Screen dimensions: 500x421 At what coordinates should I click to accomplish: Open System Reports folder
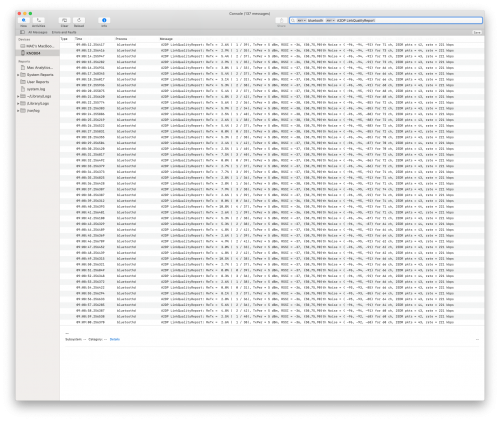click(37, 75)
